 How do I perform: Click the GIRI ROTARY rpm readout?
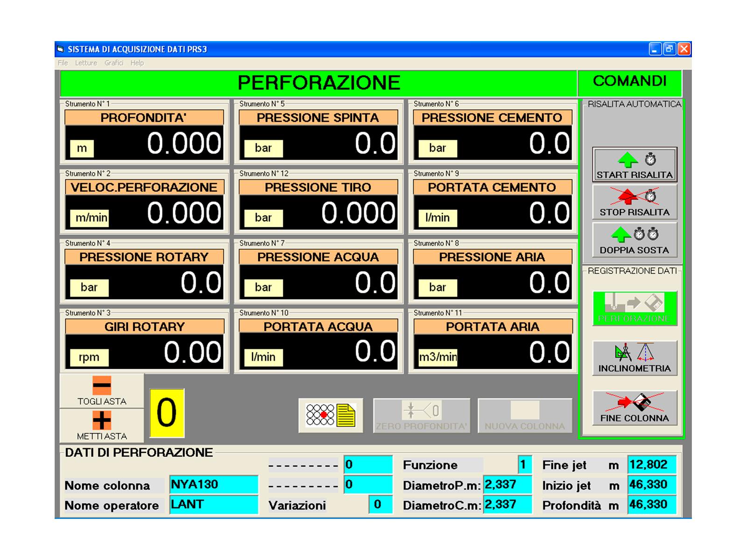(144, 351)
